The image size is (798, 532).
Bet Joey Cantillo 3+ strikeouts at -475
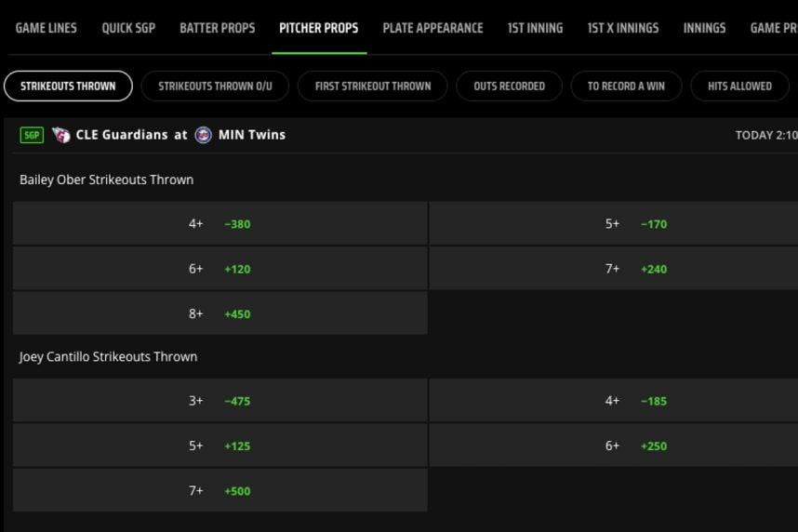[x=219, y=401]
